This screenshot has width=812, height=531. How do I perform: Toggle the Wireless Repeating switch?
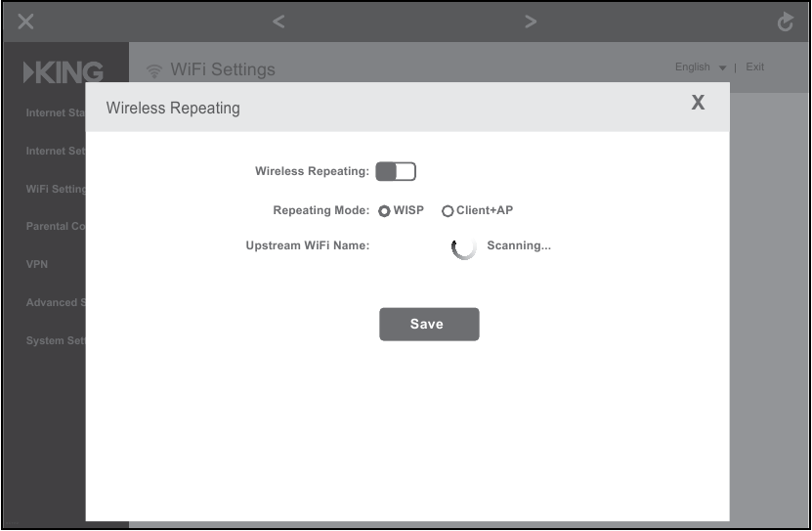tap(396, 172)
